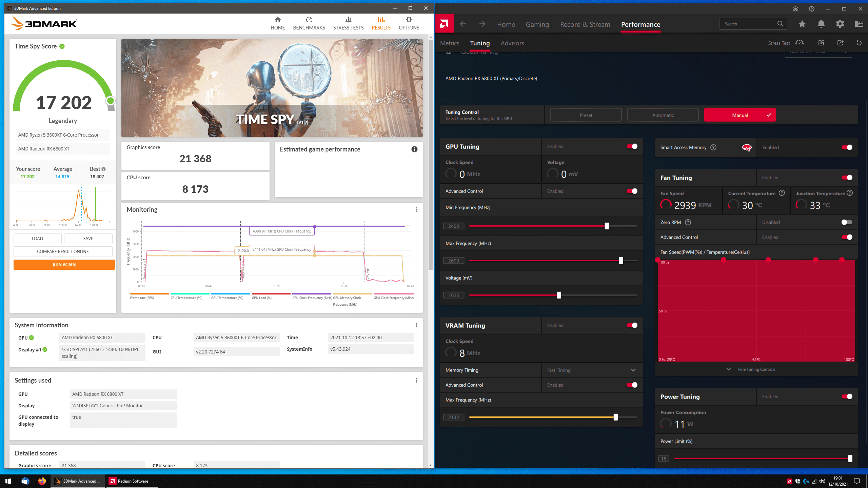Open System information three-dot menu

coord(416,325)
